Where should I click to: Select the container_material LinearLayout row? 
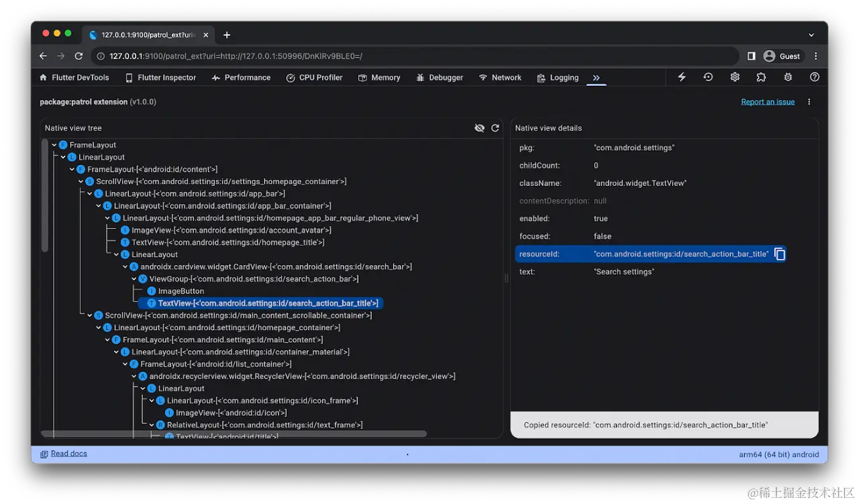coord(235,352)
